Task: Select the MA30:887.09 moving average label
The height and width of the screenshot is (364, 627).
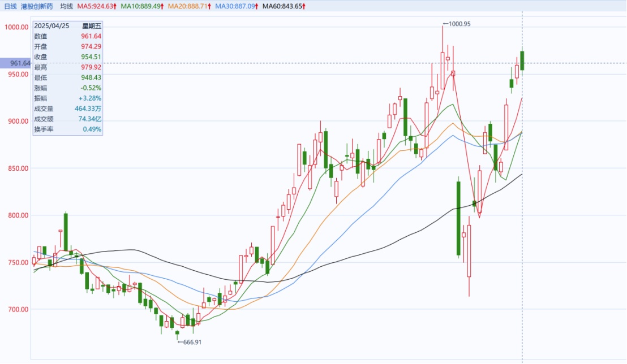Action: point(237,6)
